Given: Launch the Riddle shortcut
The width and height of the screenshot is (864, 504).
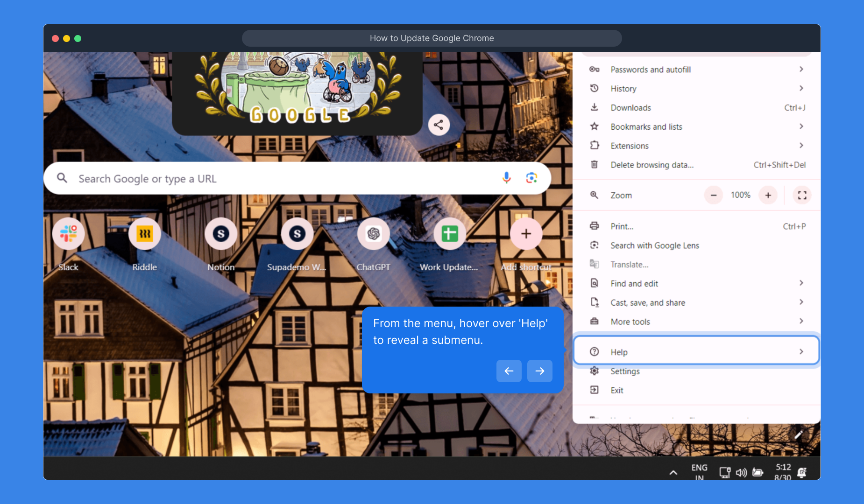Looking at the screenshot, I should pyautogui.click(x=145, y=234).
